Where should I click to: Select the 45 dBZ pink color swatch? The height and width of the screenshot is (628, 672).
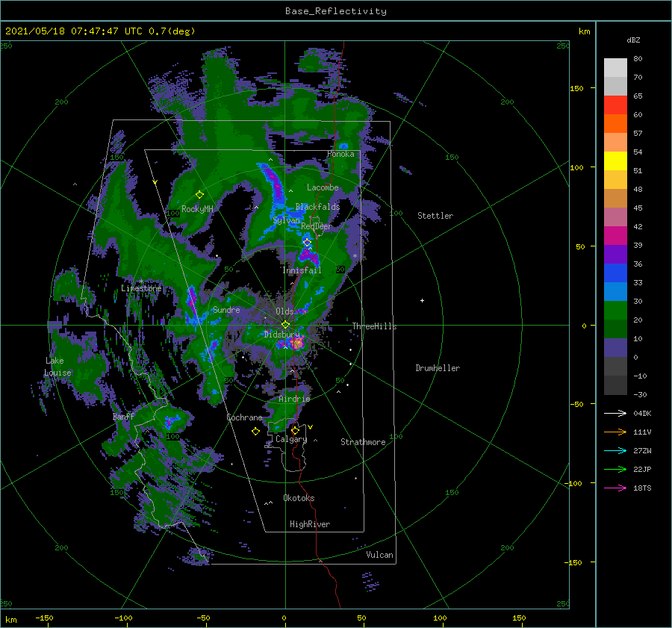(x=615, y=217)
